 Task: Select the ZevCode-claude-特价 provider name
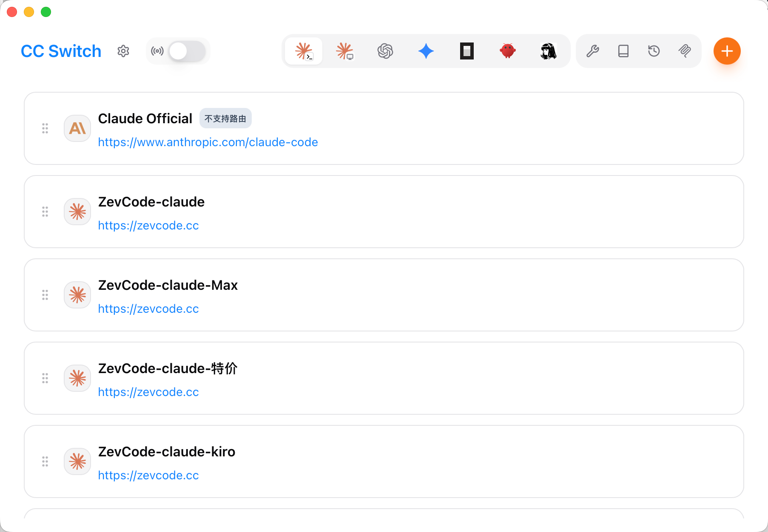click(x=168, y=368)
